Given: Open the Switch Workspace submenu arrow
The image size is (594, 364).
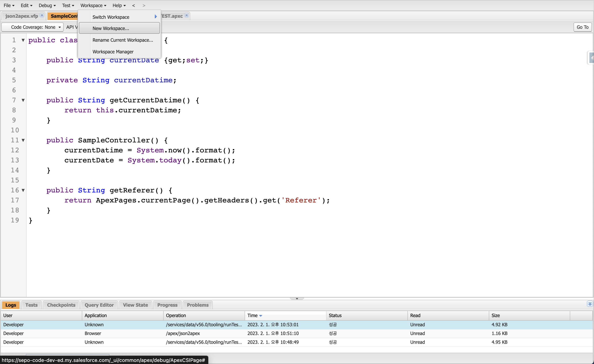Looking at the screenshot, I should 156,17.
